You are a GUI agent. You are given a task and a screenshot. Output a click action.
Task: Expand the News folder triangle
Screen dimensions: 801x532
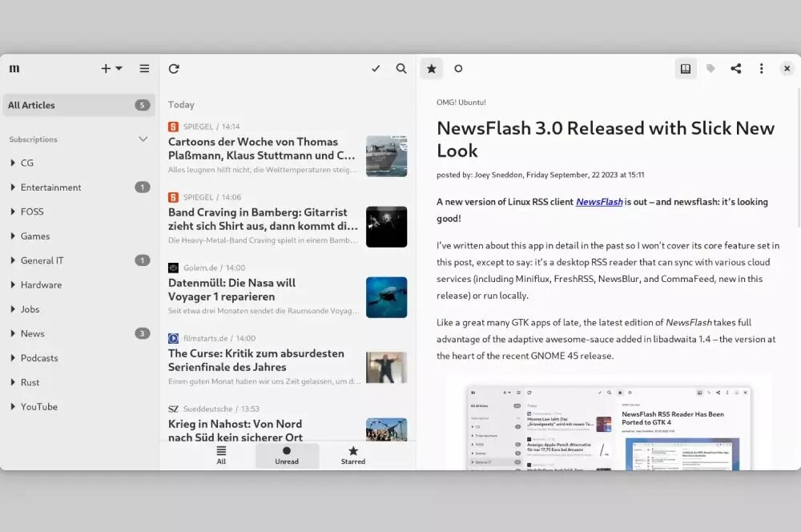13,334
